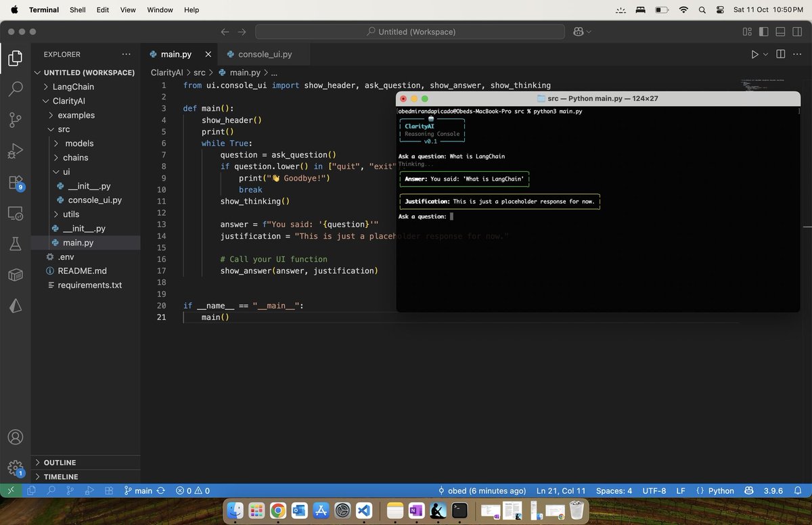Open the Edit menu
812x525 pixels.
click(x=102, y=10)
